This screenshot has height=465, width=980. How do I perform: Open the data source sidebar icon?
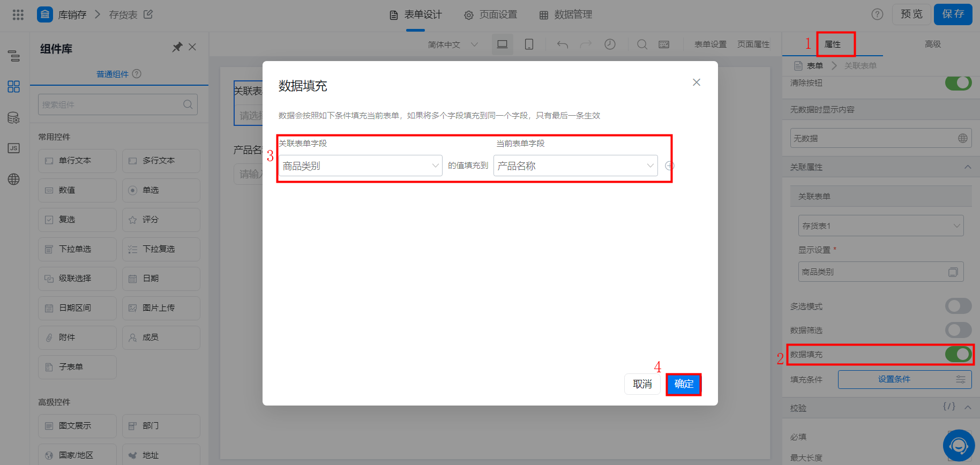[x=14, y=118]
